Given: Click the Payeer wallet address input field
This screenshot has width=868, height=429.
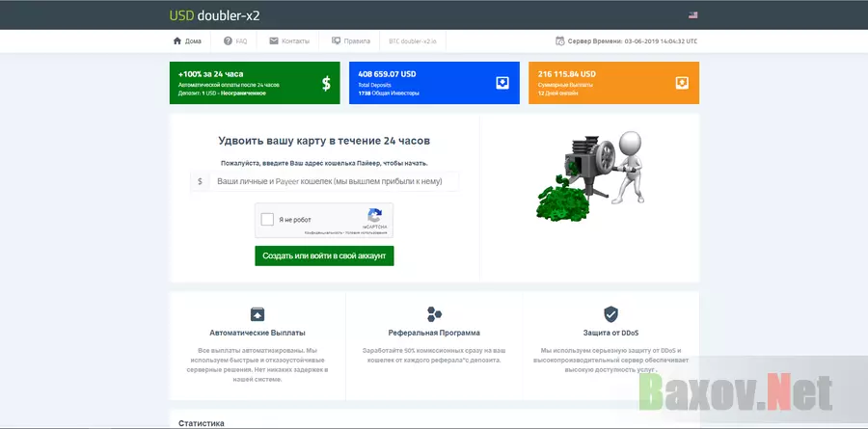Looking at the screenshot, I should click(334, 181).
